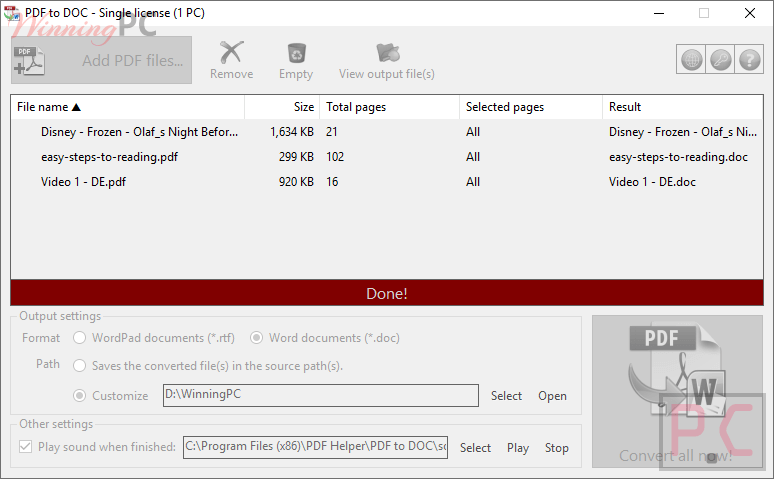Click the Empty recycle bin icon
The width and height of the screenshot is (774, 479).
click(296, 53)
